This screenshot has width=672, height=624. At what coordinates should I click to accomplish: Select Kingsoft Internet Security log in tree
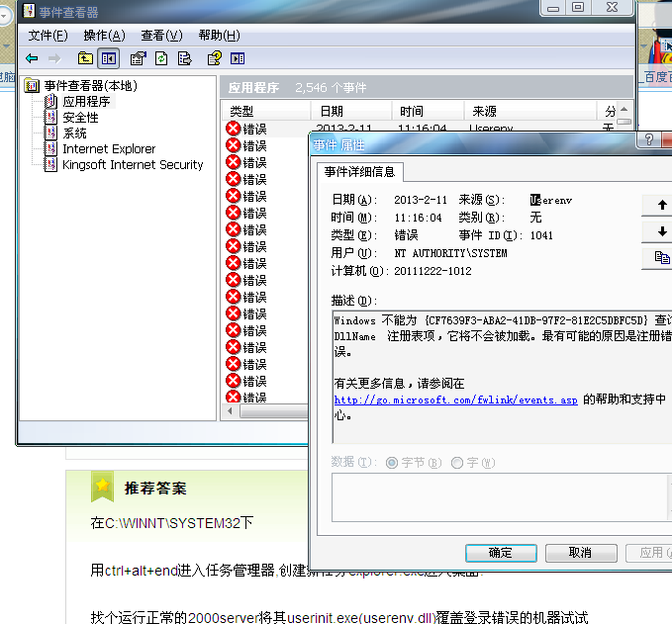point(133,165)
